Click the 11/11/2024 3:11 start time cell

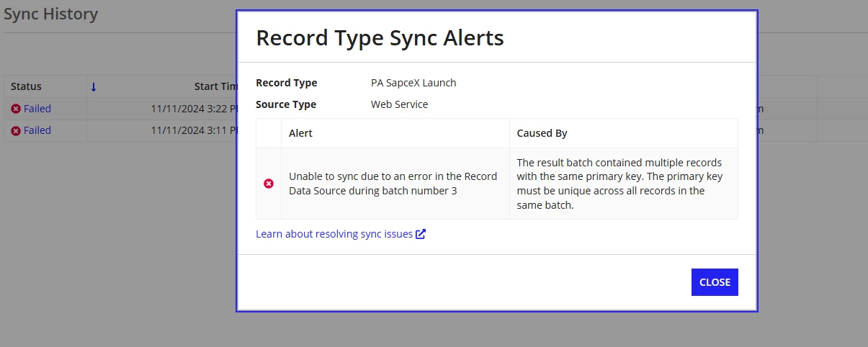pyautogui.click(x=193, y=130)
